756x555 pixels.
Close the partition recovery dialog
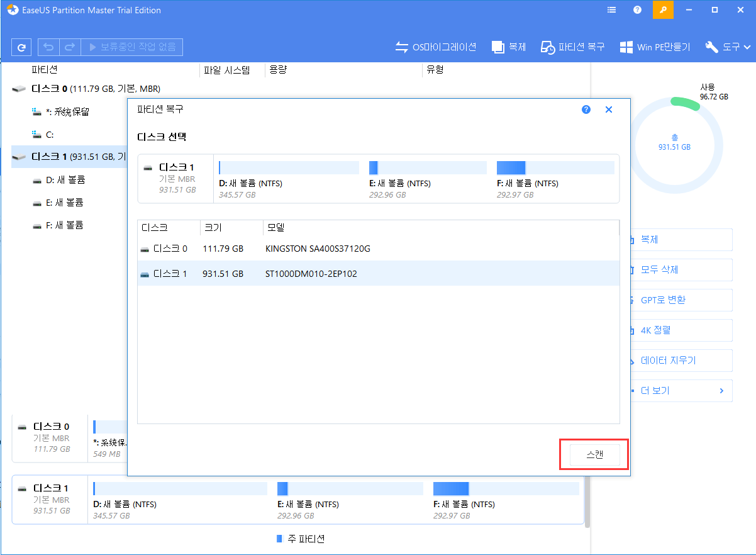point(609,109)
